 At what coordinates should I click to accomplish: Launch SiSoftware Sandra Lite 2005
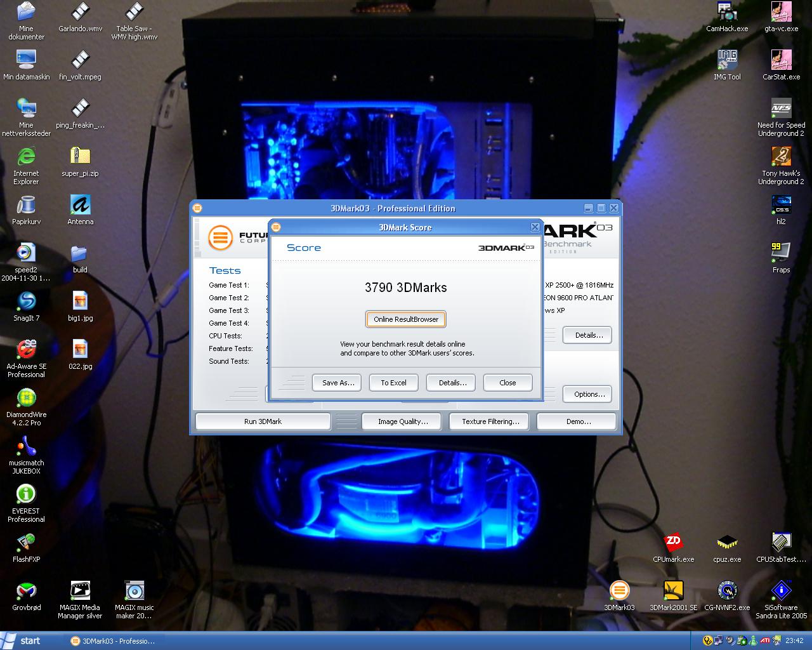coord(781,591)
